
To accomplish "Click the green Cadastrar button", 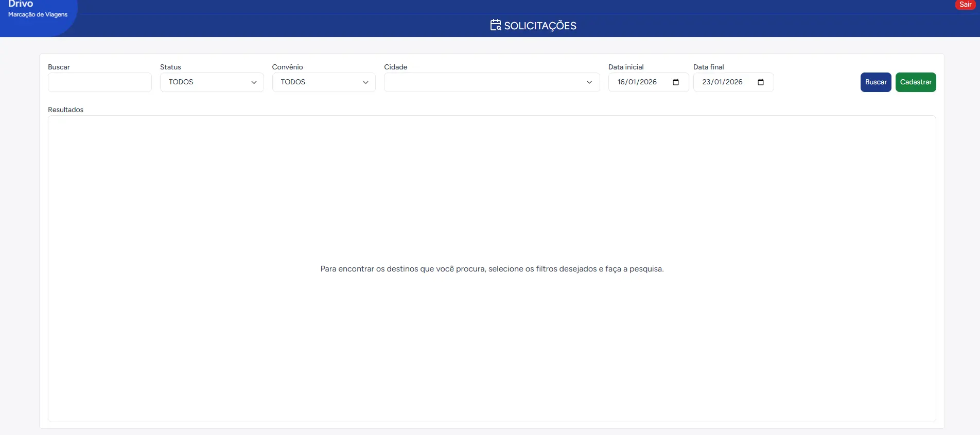I will [916, 82].
